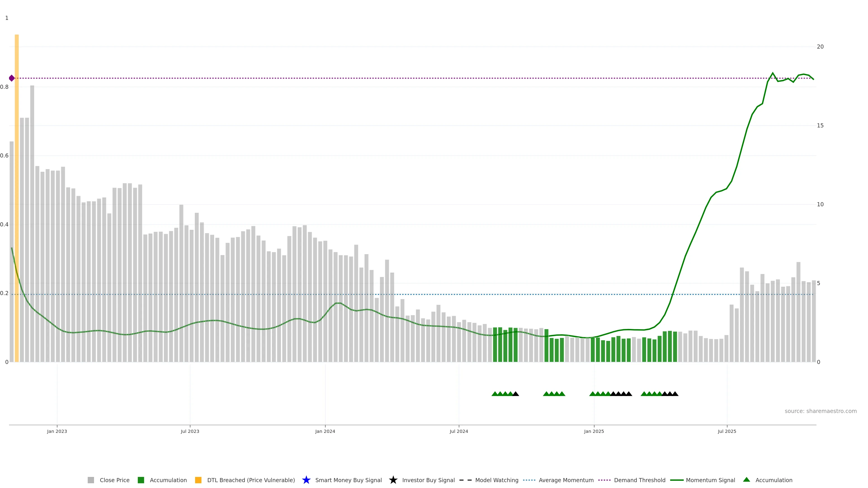Click the Investor Buy Signal legend text

[x=428, y=480]
